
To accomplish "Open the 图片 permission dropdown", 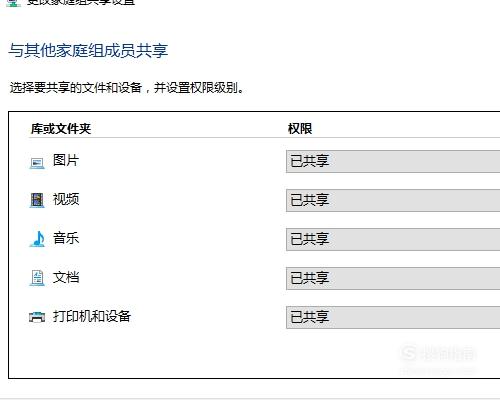I will [x=393, y=161].
